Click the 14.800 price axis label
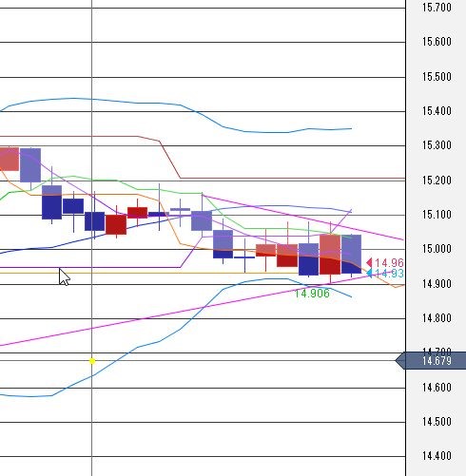This screenshot has width=466, height=476. click(x=437, y=317)
